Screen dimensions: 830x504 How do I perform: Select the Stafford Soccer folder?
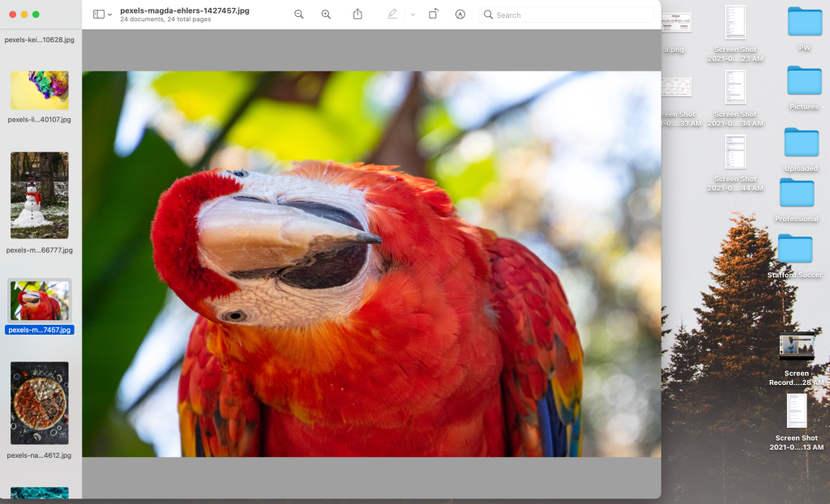tap(795, 249)
